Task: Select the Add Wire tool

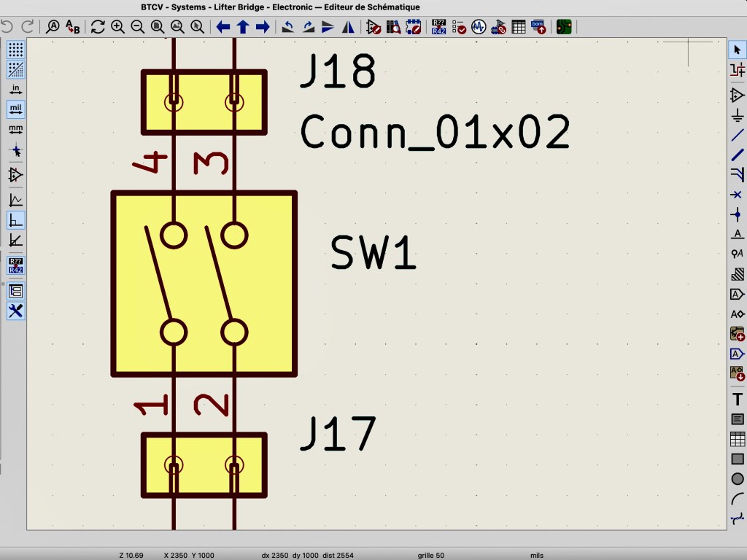Action: click(x=738, y=135)
